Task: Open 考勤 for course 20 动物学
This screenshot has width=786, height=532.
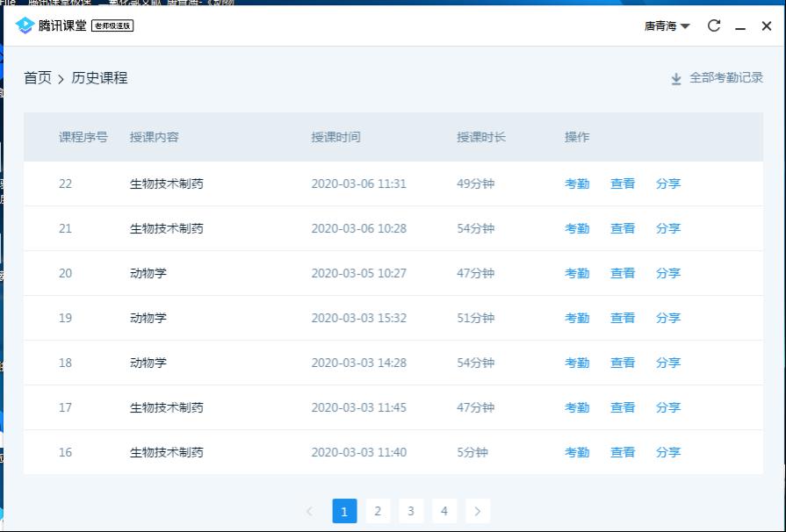Action: click(x=577, y=274)
